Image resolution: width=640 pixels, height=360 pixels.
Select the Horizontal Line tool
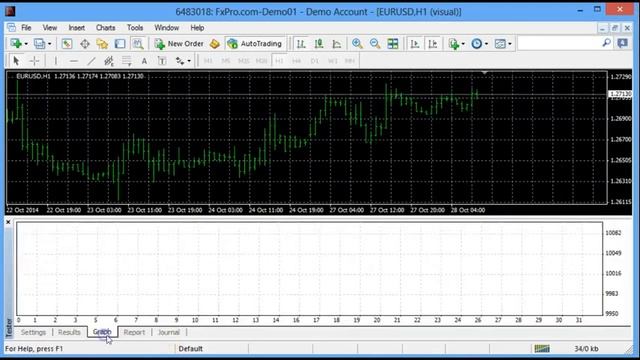[73, 61]
